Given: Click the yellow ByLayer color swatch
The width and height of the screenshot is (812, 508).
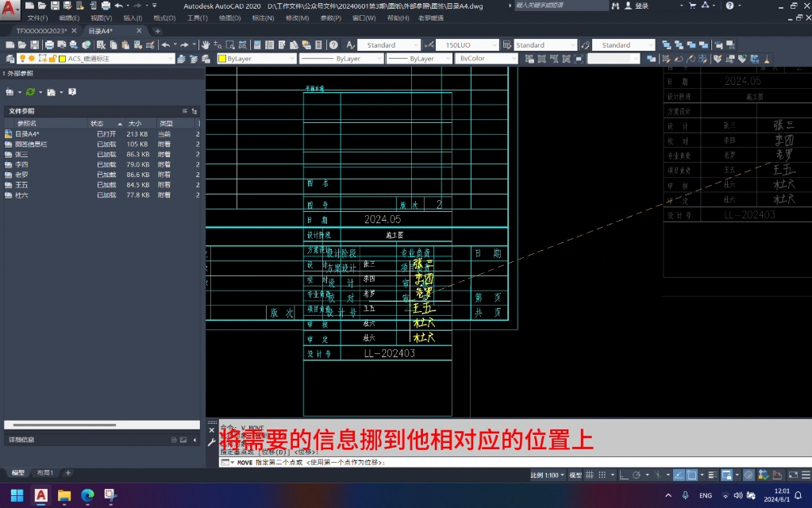Looking at the screenshot, I should coord(221,58).
